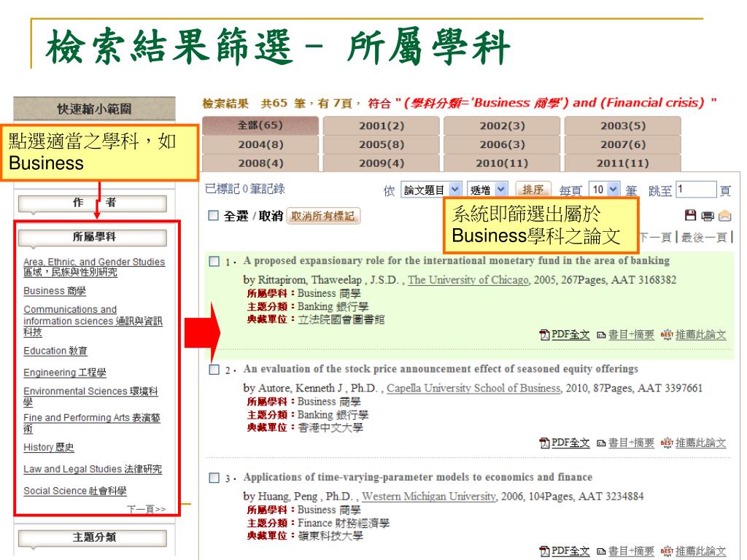
Task: Select the 2009(4) year tab
Action: 381,163
